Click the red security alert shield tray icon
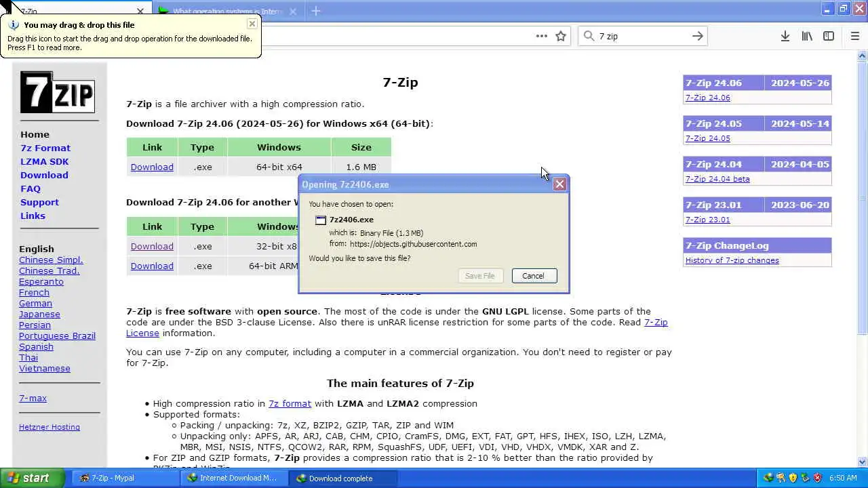Viewport: 868px width, 488px height. [x=817, y=478]
